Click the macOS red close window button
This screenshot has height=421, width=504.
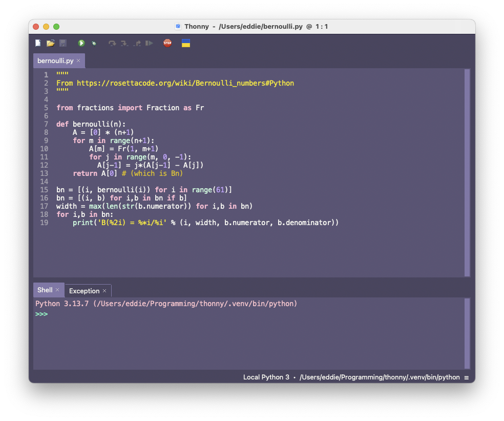(36, 27)
